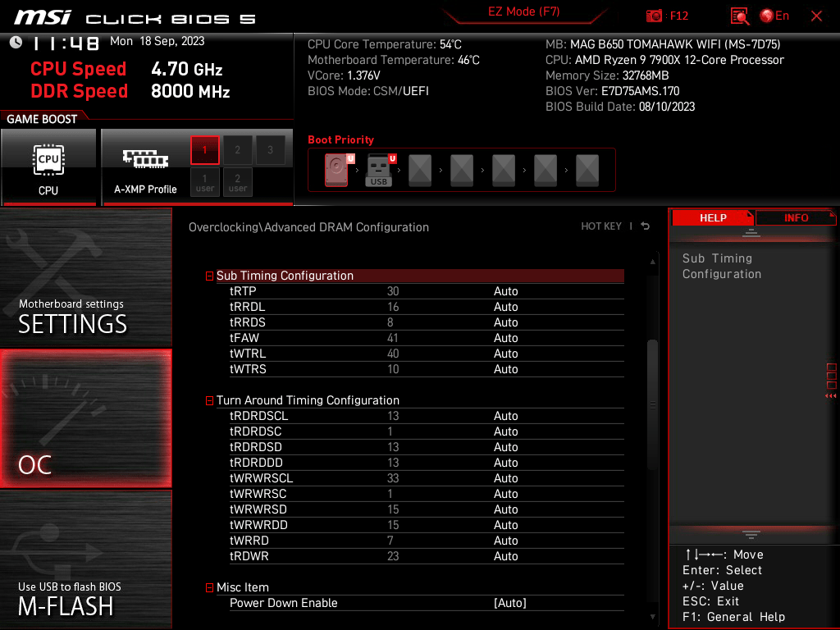
Task: Close BIOS with the red X icon
Action: [816, 16]
